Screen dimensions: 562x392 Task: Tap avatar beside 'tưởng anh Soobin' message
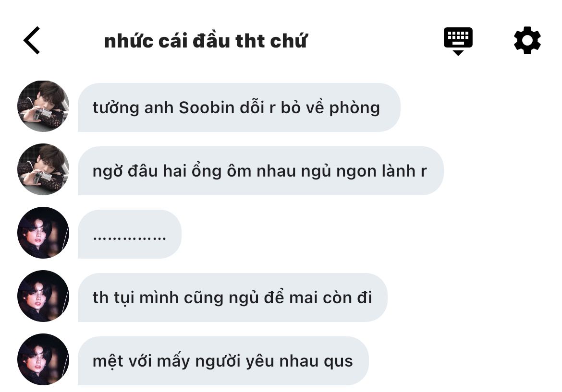point(43,107)
